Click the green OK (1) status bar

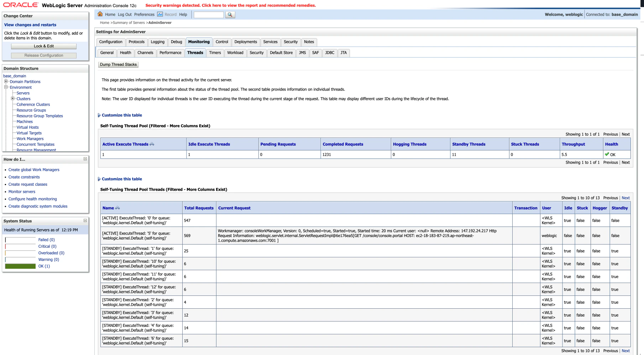point(20,266)
